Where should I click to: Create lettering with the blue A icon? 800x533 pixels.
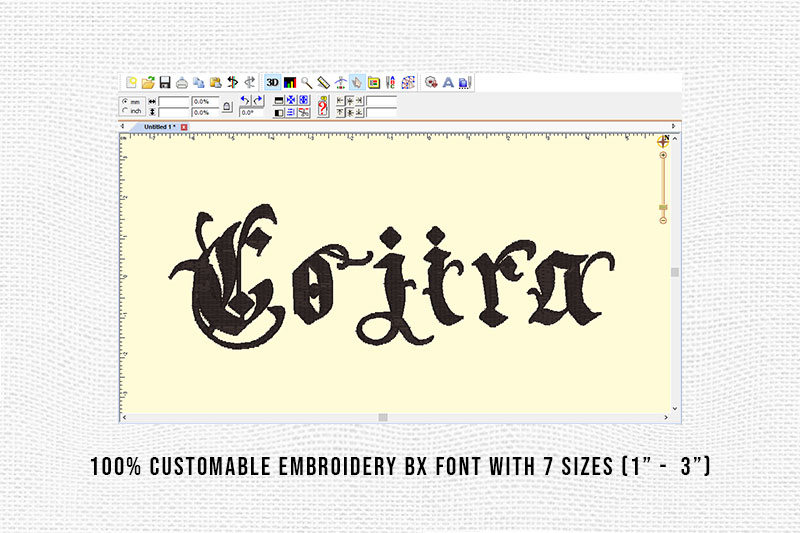(x=448, y=82)
